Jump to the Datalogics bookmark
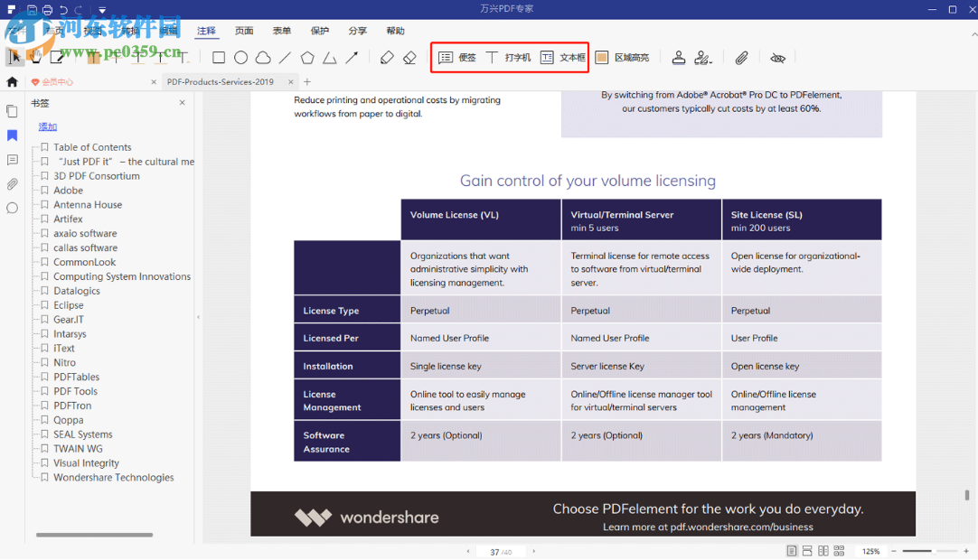 76,291
